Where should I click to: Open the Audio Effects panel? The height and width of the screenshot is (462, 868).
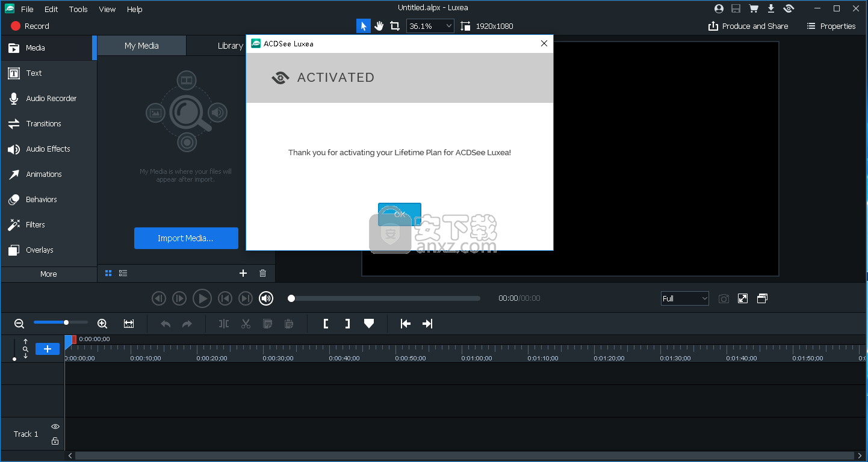pos(48,149)
